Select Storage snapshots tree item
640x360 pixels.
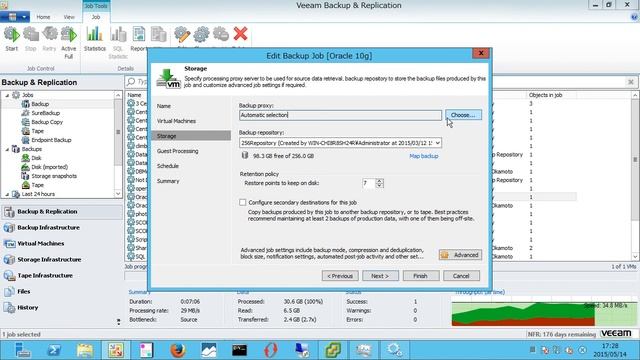point(54,176)
